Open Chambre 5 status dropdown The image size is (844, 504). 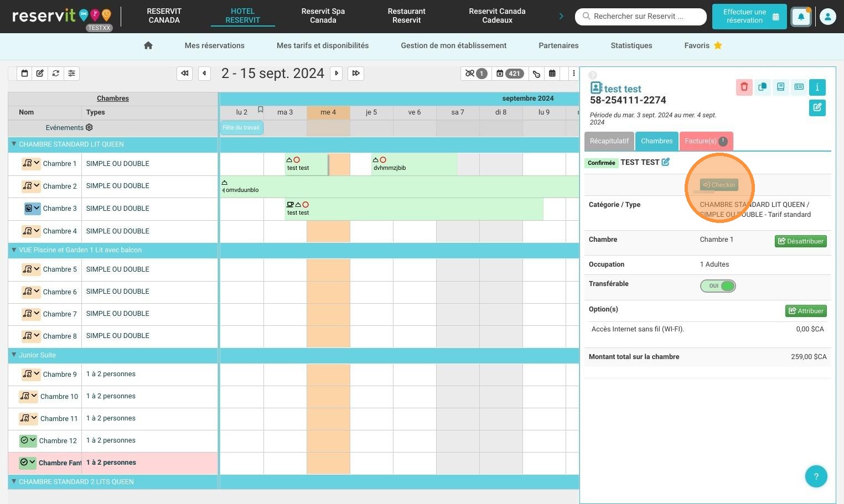point(31,269)
